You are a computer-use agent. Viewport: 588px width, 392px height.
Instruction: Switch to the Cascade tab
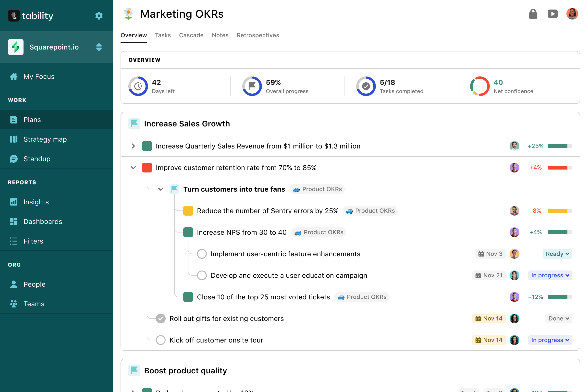191,35
